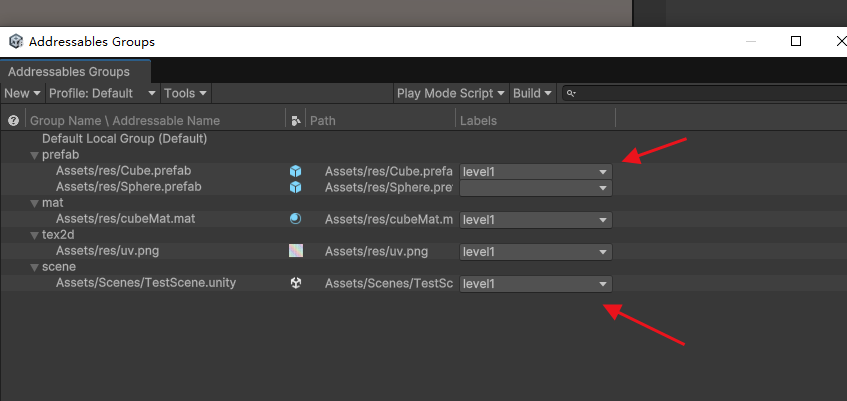
Task: Click the uv.png texture thumbnail
Action: [x=295, y=251]
